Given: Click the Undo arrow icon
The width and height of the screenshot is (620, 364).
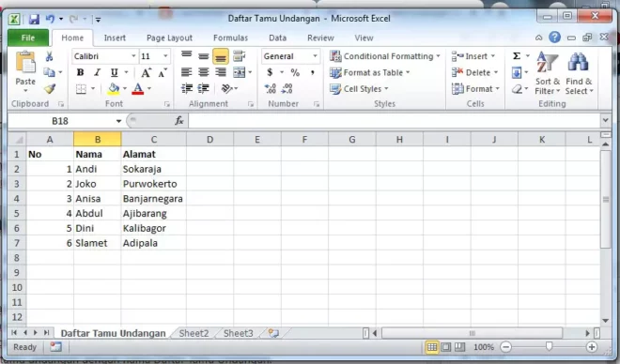Looking at the screenshot, I should coord(50,19).
